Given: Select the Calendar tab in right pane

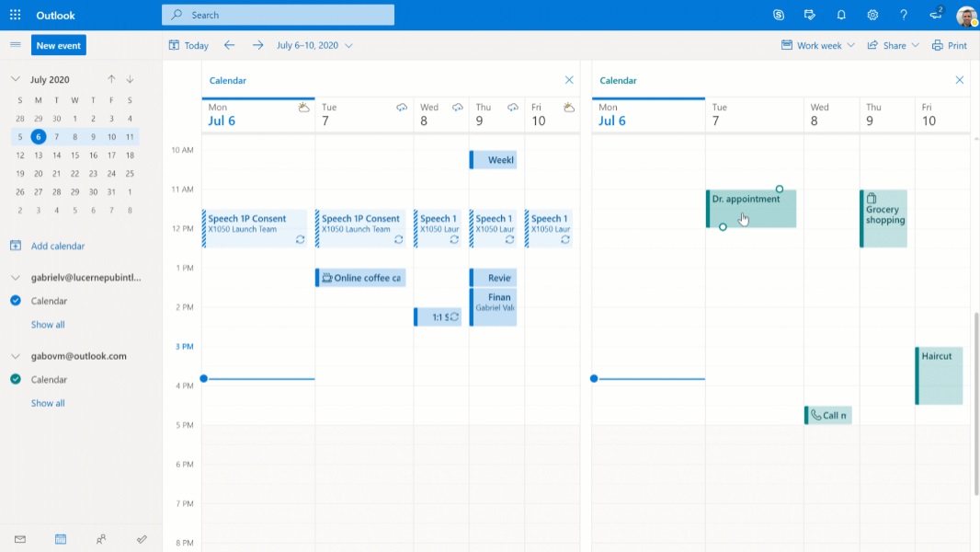Looking at the screenshot, I should (618, 80).
